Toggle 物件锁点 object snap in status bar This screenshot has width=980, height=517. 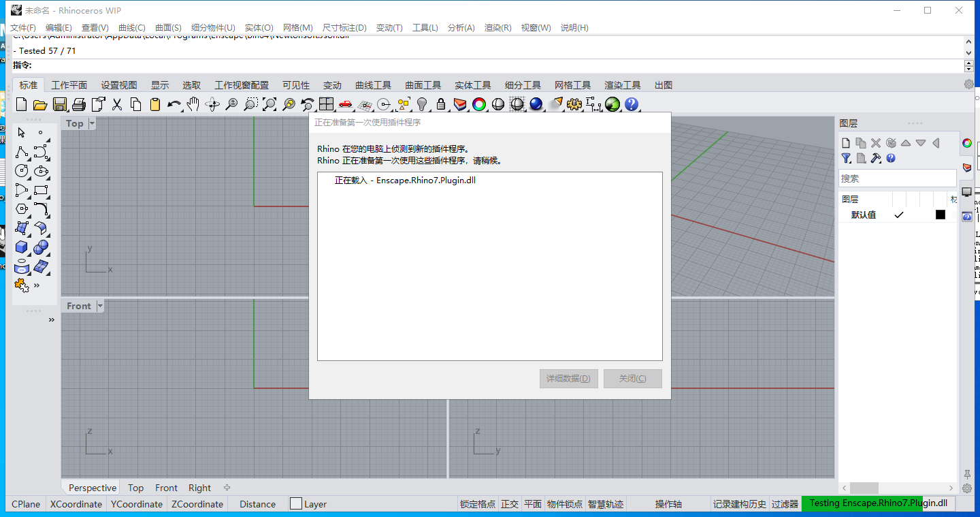tap(565, 504)
